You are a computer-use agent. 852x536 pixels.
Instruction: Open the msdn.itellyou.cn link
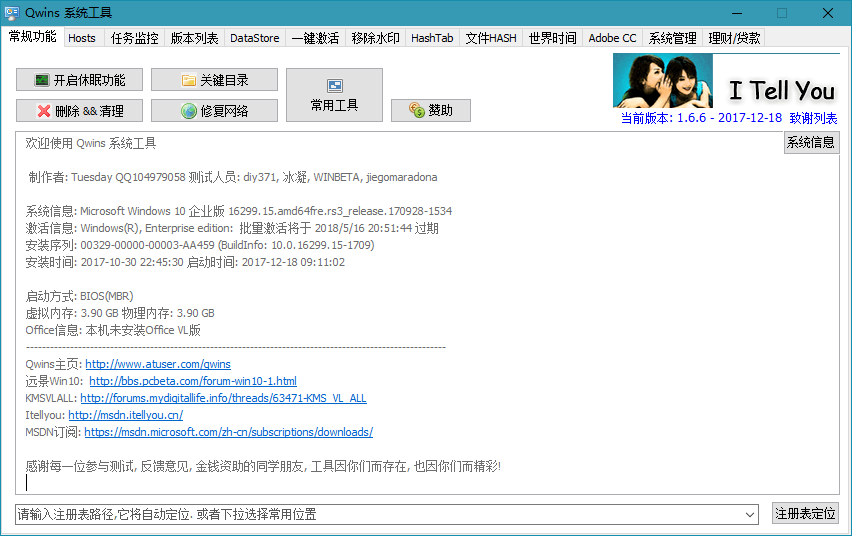[x=125, y=415]
